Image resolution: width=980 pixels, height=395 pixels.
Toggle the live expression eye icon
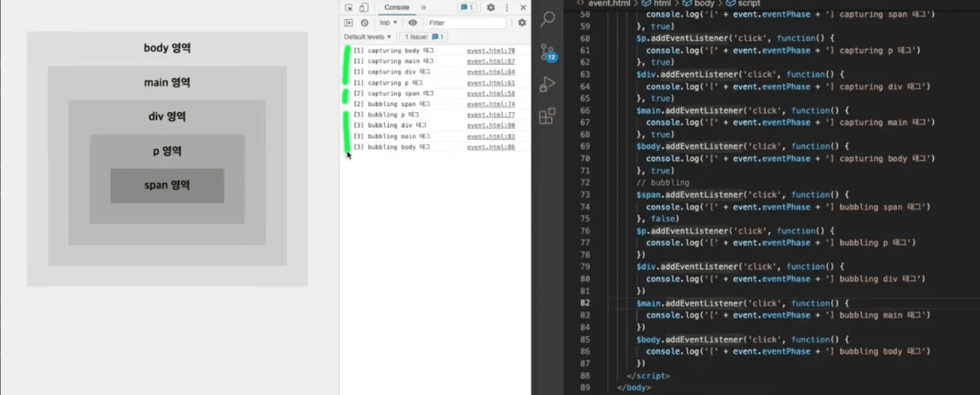point(413,23)
